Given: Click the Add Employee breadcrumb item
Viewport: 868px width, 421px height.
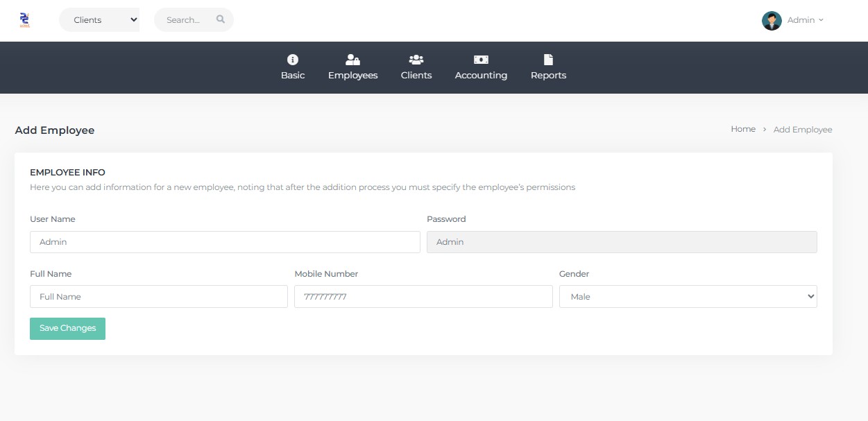Looking at the screenshot, I should (x=802, y=130).
